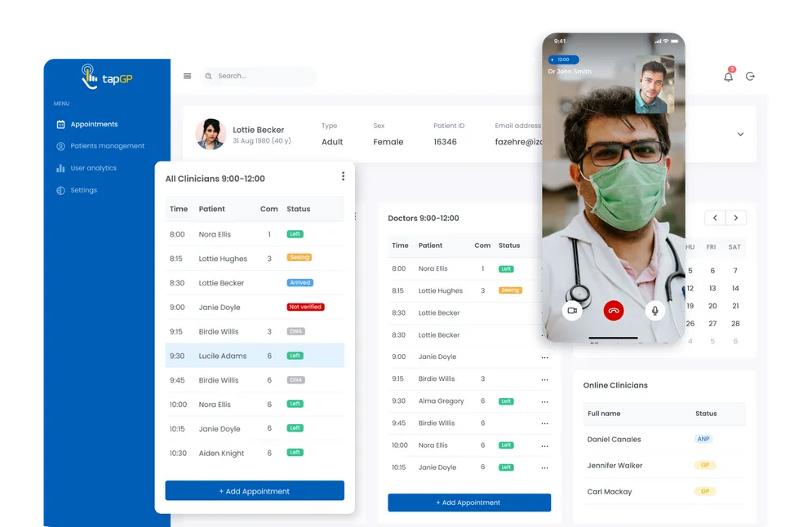Go to User analytics

tap(87, 168)
